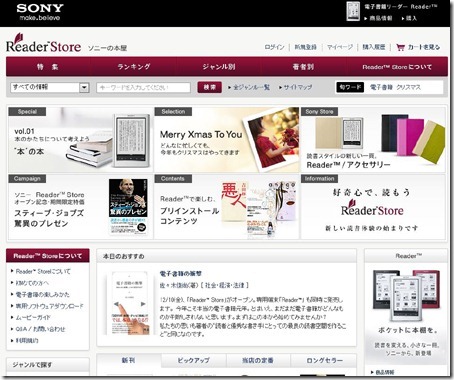This screenshot has height=380, width=454.
Task: Open the Contents preinstalled contents banner
Action: point(227,206)
